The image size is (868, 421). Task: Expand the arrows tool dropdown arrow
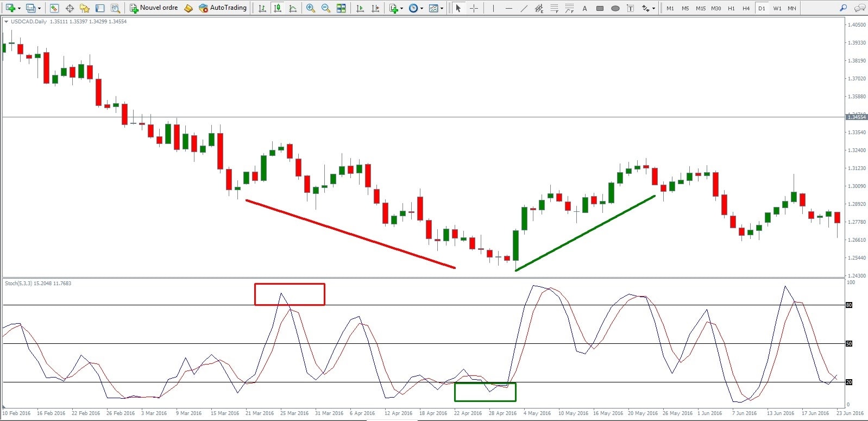point(653,8)
